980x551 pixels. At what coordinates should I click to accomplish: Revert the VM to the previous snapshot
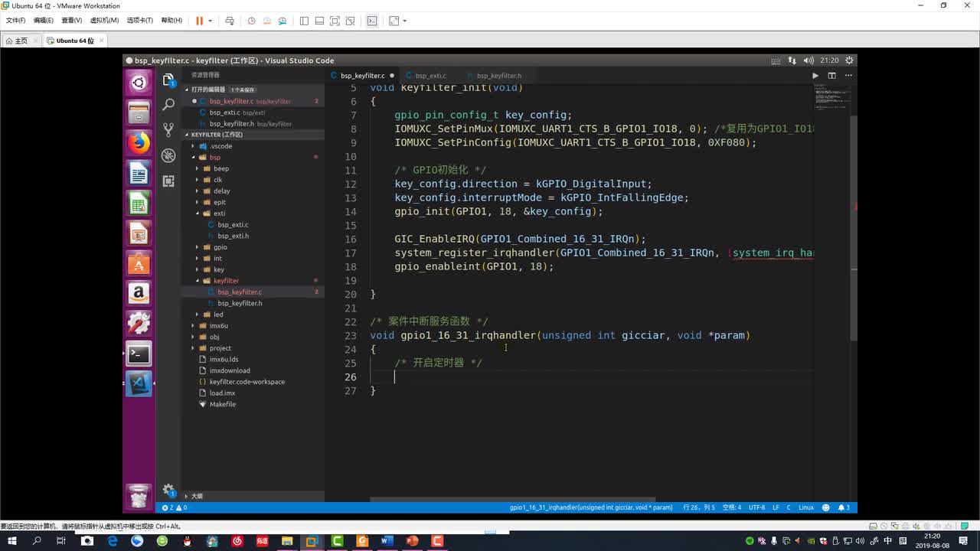267,21
